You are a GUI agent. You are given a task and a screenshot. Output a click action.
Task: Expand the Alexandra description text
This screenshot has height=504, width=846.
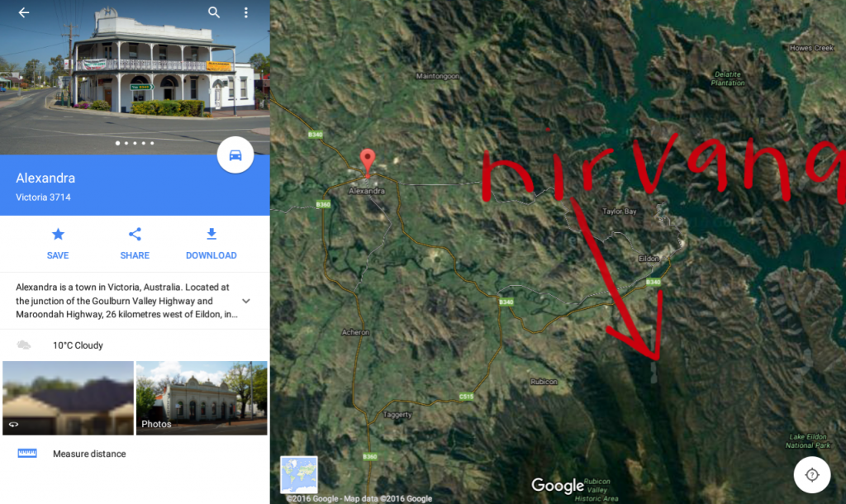click(246, 301)
